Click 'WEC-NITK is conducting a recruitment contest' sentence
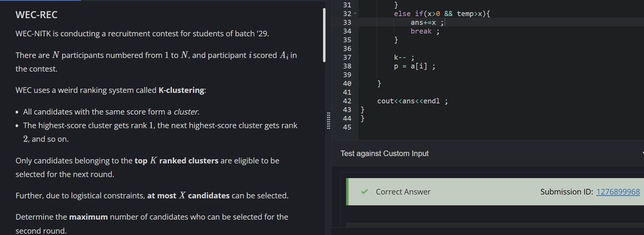 pyautogui.click(x=142, y=34)
